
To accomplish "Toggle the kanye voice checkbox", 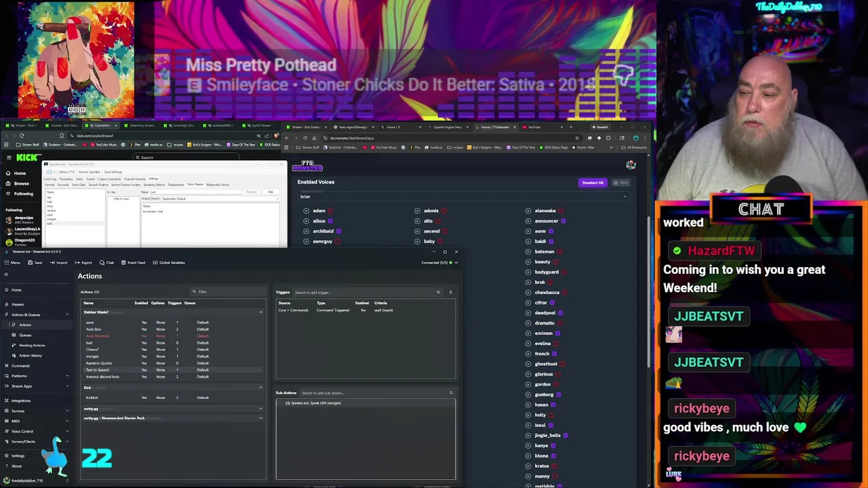I will click(x=553, y=445).
